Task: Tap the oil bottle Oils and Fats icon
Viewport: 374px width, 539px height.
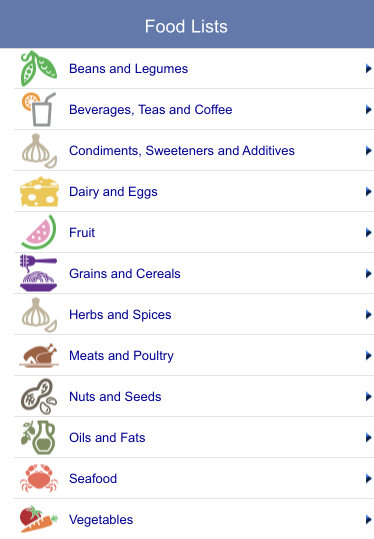Action: pos(38,437)
